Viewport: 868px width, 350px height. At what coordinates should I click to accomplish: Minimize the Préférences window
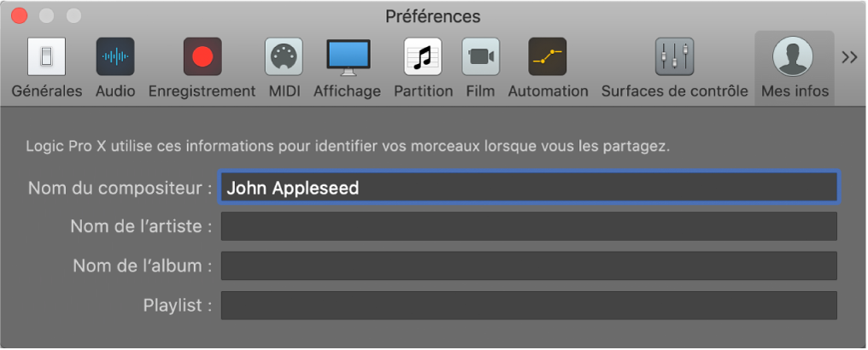point(46,15)
